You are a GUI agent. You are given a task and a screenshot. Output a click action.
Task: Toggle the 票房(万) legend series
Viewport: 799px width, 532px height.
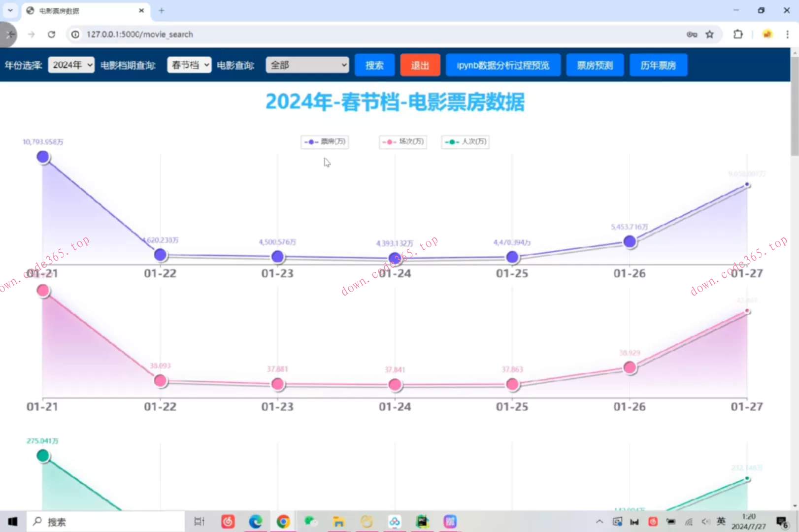click(x=325, y=142)
